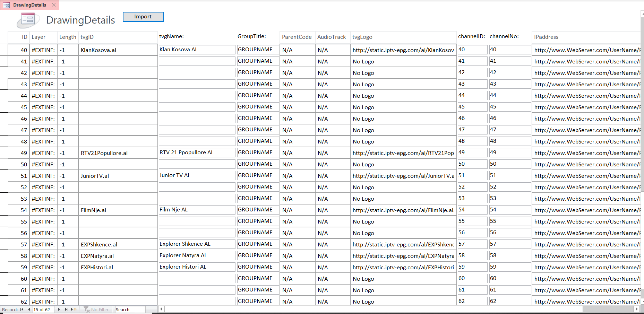Click tvgName field with Explorer Shkence AL
This screenshot has width=644, height=314.
(x=197, y=244)
